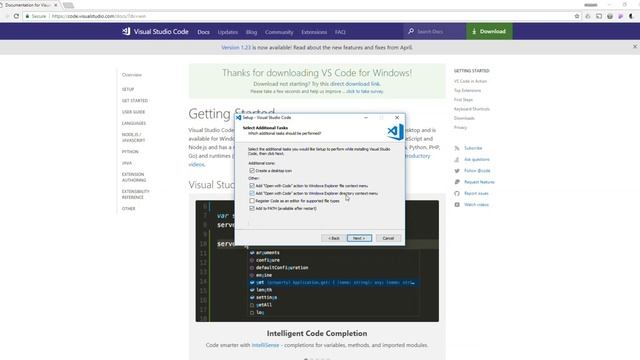Click the GitHub Report issues icon
Image resolution: width=640 pixels, height=360 pixels.
tap(457, 193)
